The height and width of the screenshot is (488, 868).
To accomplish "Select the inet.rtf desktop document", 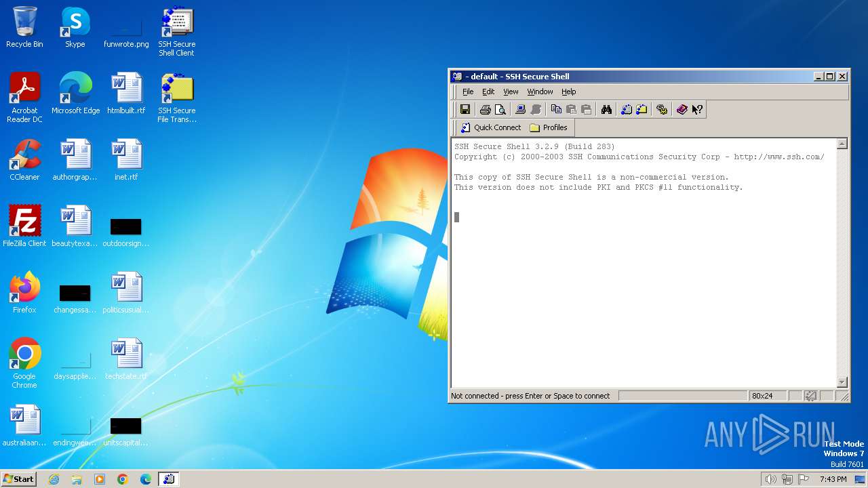I will (x=126, y=160).
